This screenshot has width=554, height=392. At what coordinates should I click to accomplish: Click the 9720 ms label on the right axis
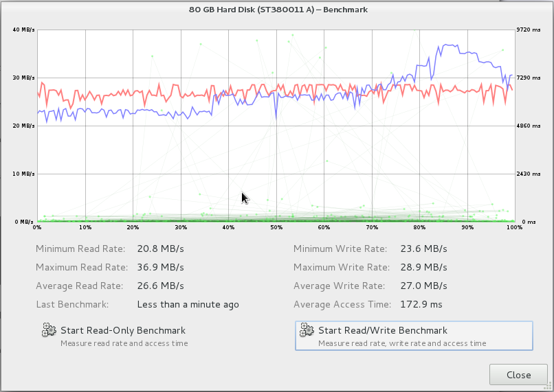point(529,30)
